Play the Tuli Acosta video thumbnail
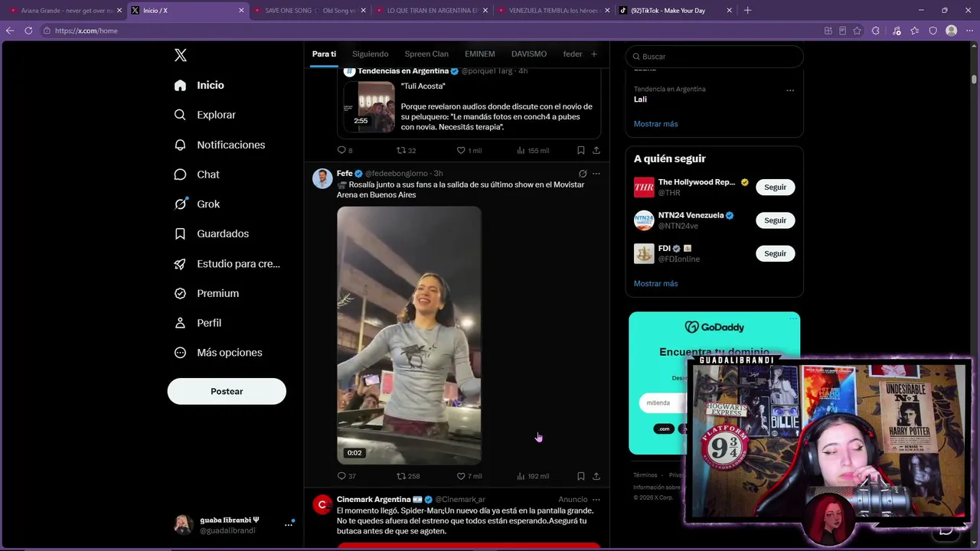 pos(369,106)
